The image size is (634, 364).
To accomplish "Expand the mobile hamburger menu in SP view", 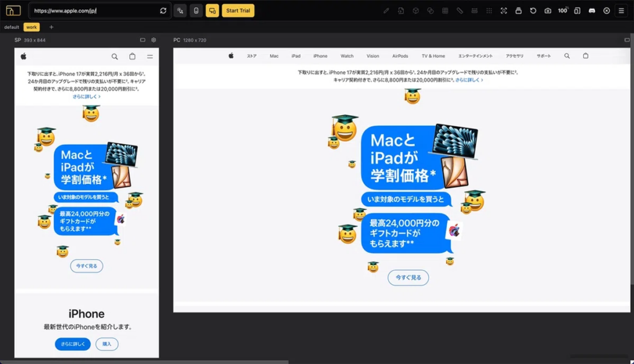I will click(150, 56).
